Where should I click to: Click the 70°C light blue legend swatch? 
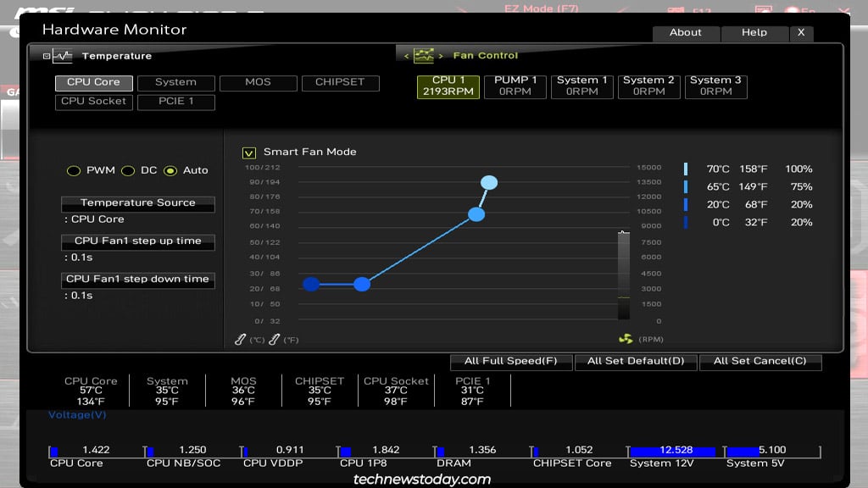coord(686,169)
